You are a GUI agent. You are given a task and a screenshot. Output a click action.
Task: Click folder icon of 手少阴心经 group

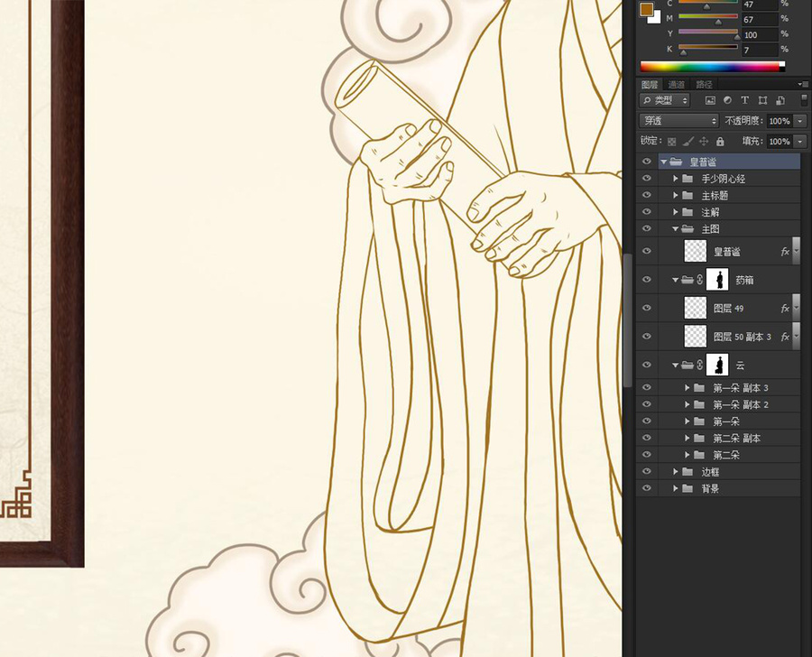(687, 179)
